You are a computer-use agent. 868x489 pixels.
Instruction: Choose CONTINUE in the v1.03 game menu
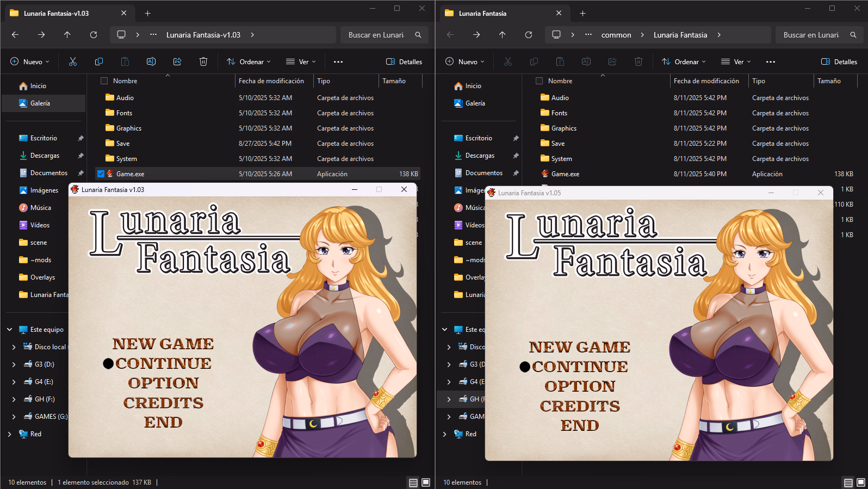pyautogui.click(x=163, y=363)
